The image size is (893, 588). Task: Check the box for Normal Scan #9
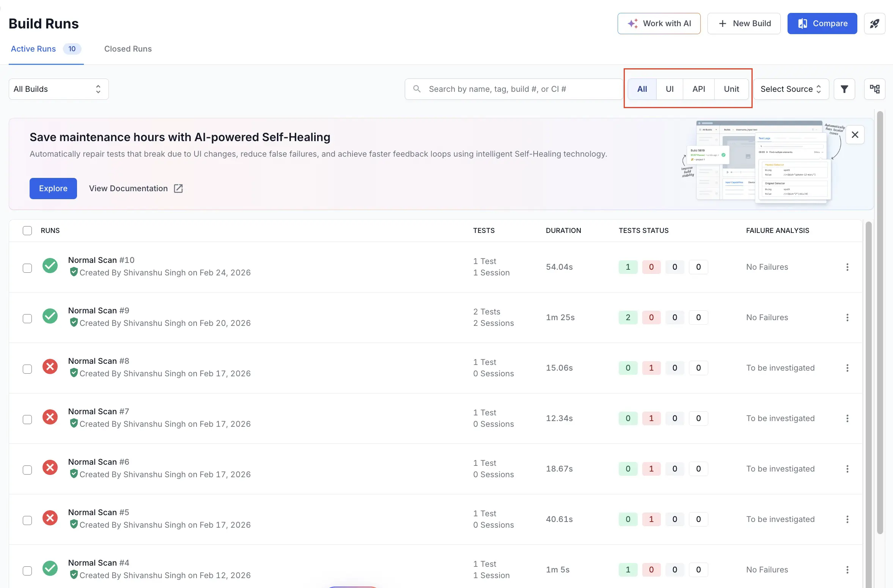click(x=27, y=319)
